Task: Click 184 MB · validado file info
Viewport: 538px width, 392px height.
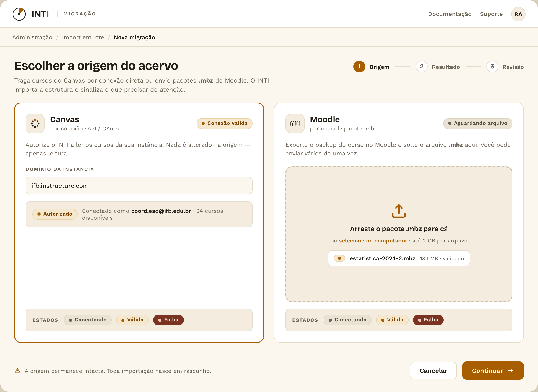Action: click(442, 258)
